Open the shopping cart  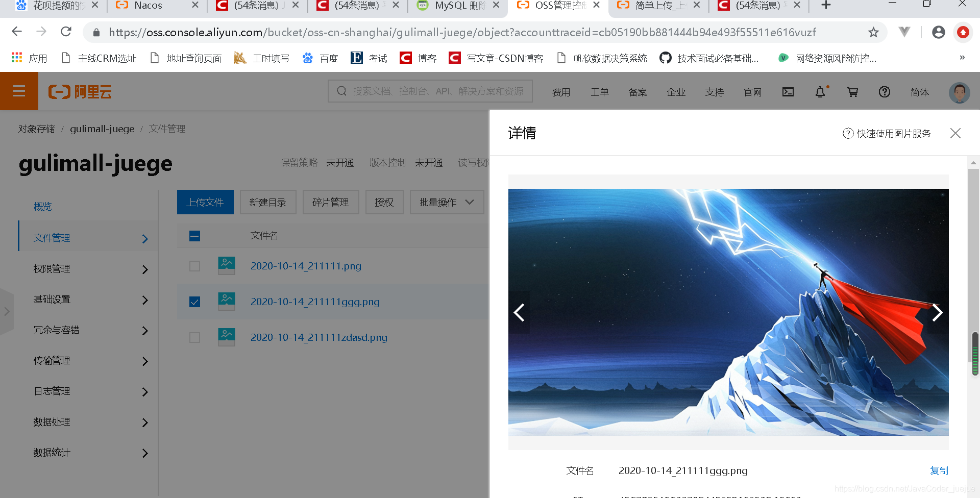852,92
